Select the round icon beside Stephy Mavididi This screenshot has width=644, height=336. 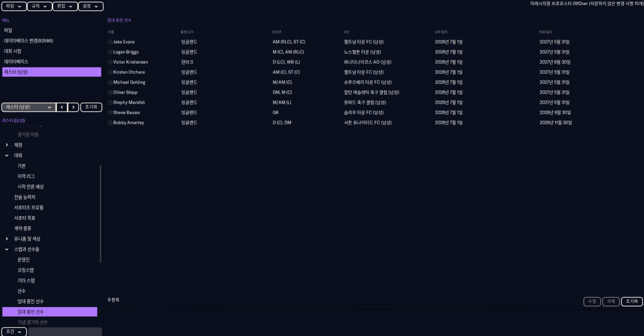pos(110,103)
